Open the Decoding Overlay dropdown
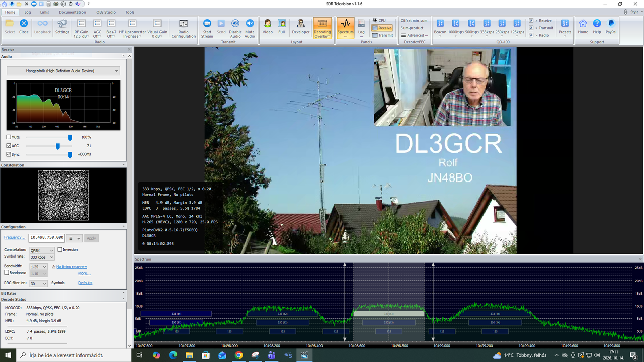 click(x=322, y=28)
